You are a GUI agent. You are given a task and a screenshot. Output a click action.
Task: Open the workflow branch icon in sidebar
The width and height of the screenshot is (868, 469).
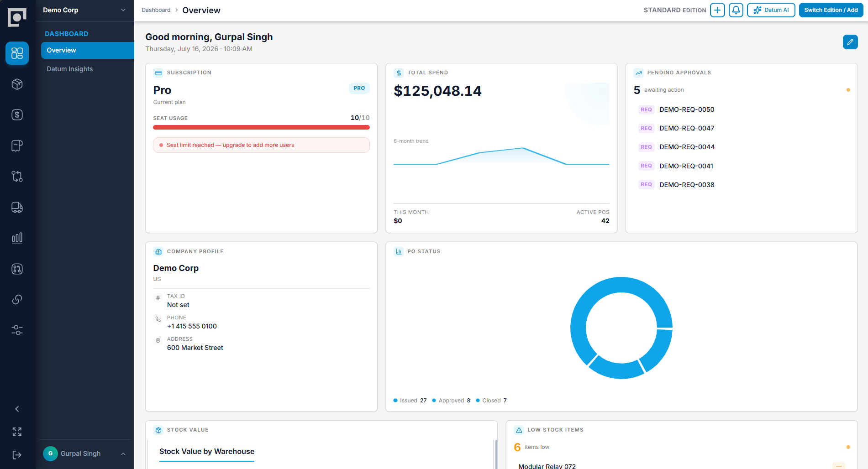pyautogui.click(x=17, y=269)
